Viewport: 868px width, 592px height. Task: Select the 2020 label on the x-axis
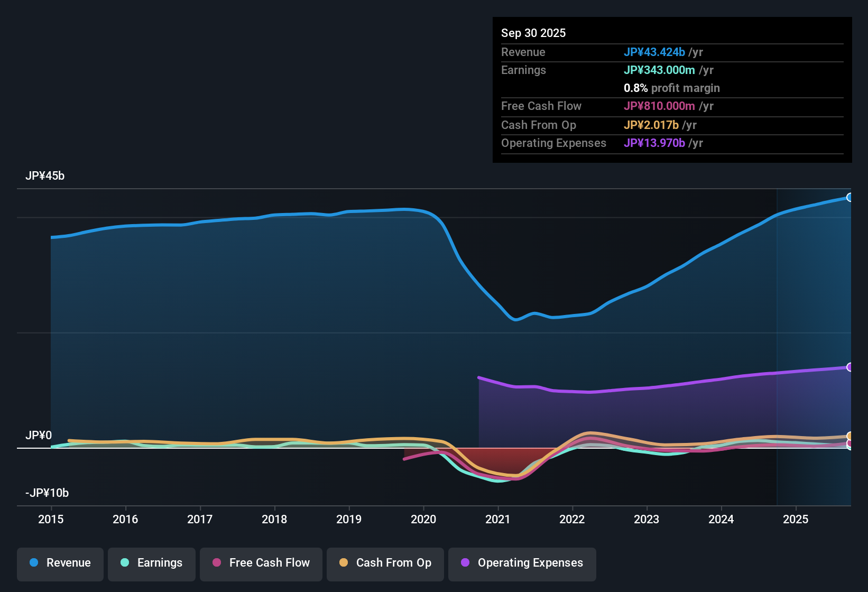coord(423,520)
